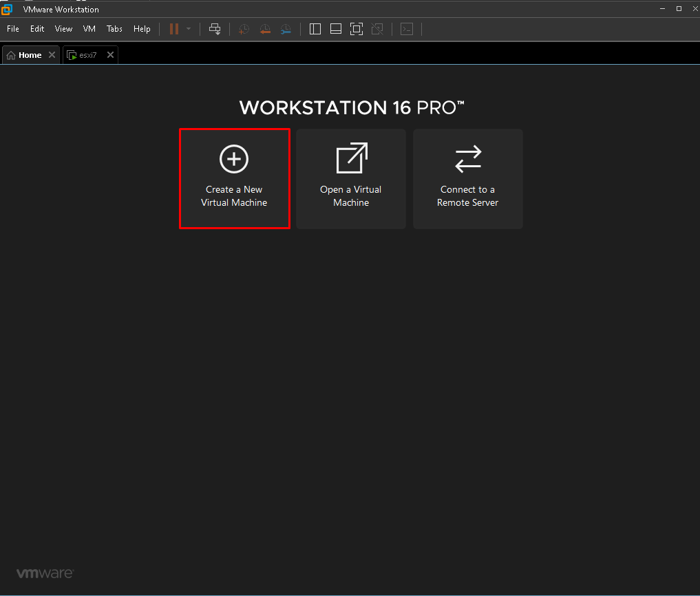Viewport: 700px width, 596px height.
Task: Close the Home tab
Action: 52,55
